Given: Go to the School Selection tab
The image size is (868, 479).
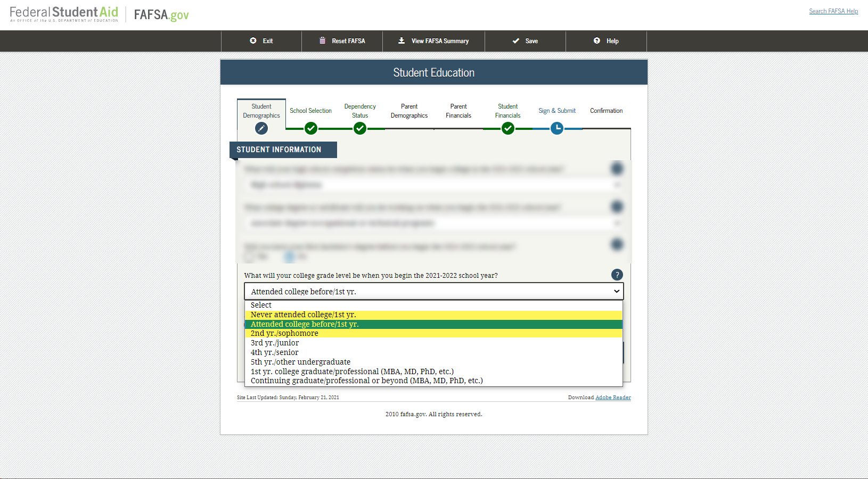Looking at the screenshot, I should click(x=310, y=111).
